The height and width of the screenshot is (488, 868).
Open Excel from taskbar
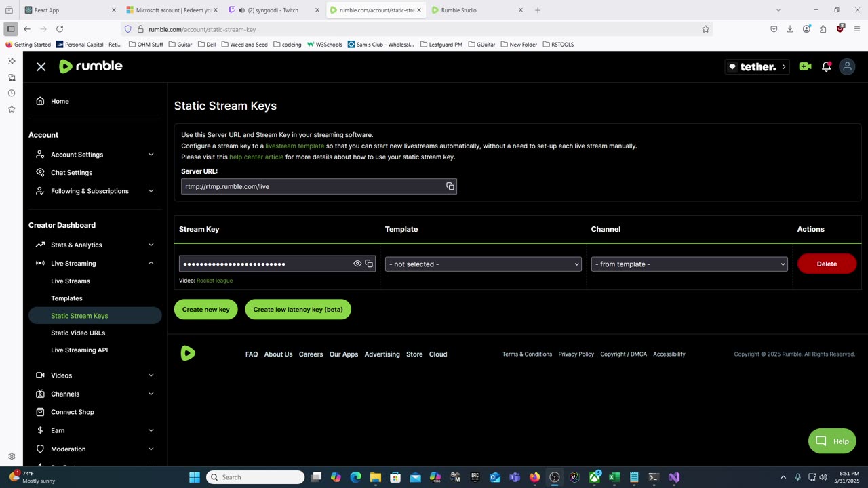click(x=614, y=477)
